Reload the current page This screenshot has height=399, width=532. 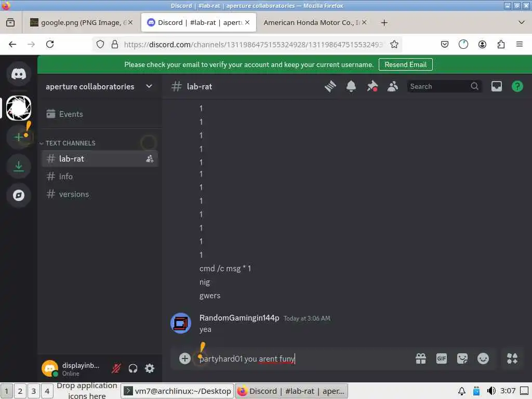(50, 45)
